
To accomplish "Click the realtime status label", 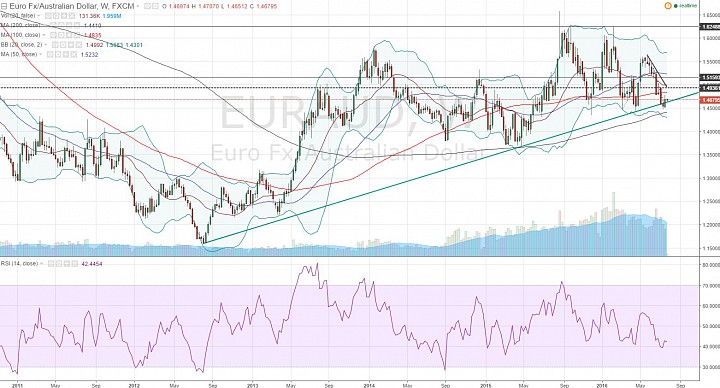I will coord(688,6).
